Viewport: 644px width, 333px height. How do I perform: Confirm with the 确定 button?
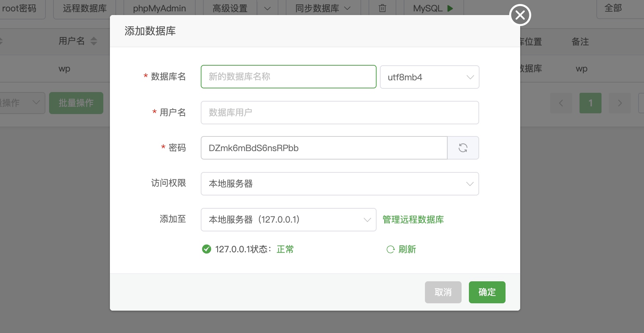tap(487, 292)
